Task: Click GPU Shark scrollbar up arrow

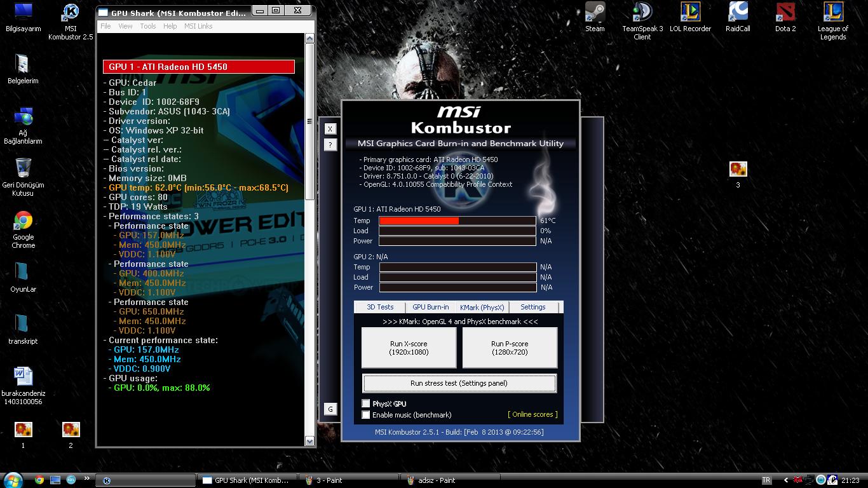Action: pyautogui.click(x=309, y=38)
